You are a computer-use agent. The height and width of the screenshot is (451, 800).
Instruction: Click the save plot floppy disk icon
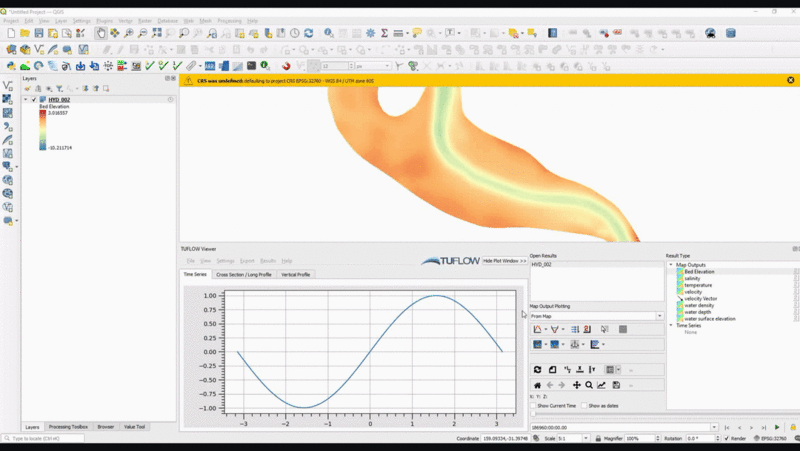616,385
